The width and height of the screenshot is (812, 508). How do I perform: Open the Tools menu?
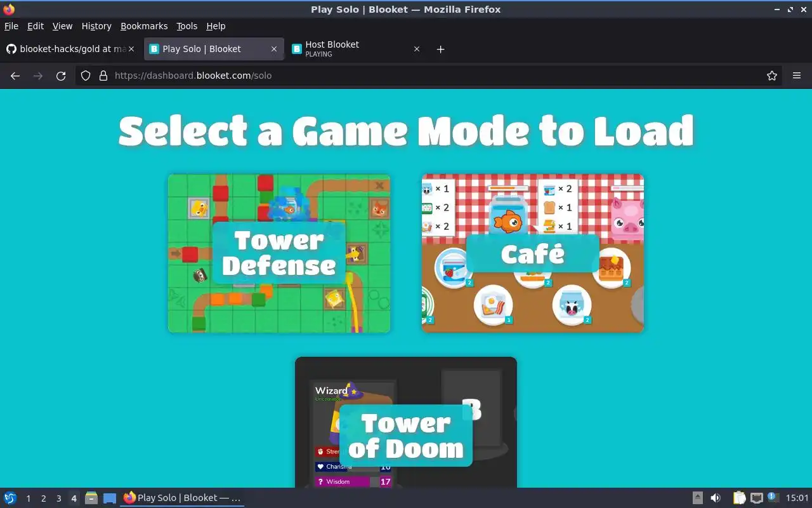coord(187,26)
